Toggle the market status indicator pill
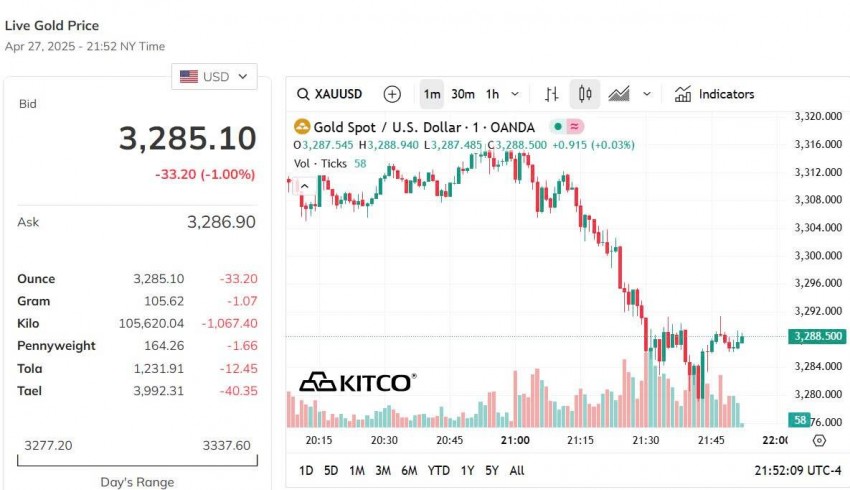This screenshot has height=490, width=850. click(567, 127)
